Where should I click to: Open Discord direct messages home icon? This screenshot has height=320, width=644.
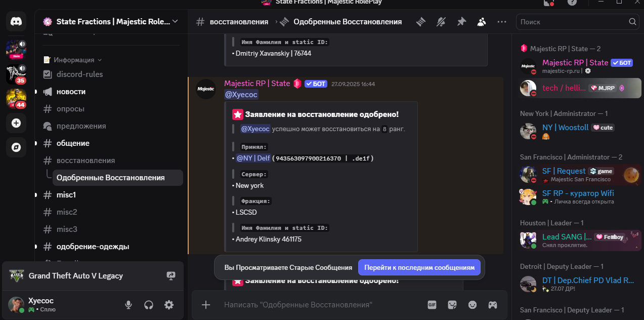coord(16,22)
